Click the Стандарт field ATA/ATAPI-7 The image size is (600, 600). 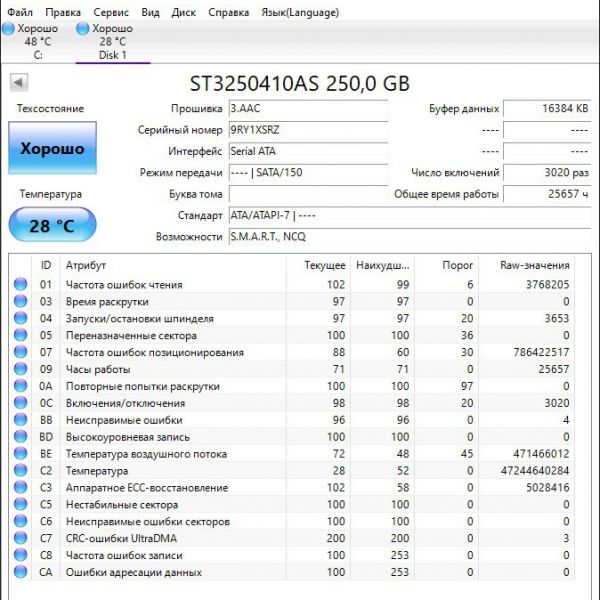(x=410, y=215)
